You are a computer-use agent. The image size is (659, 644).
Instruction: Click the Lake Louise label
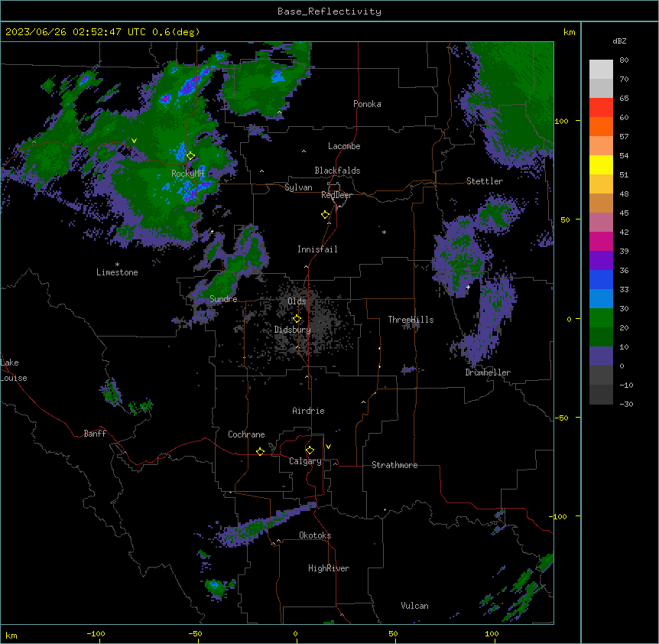[x=14, y=370]
